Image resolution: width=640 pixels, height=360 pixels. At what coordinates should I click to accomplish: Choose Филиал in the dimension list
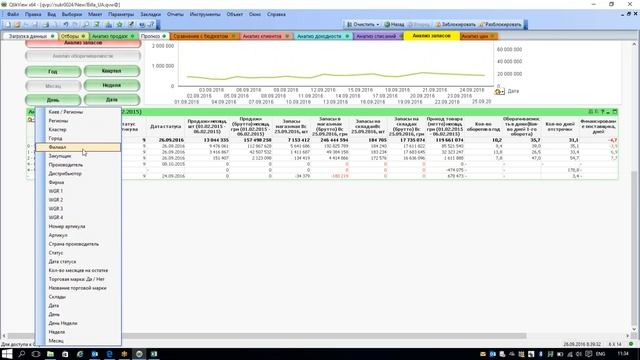[x=78, y=147]
